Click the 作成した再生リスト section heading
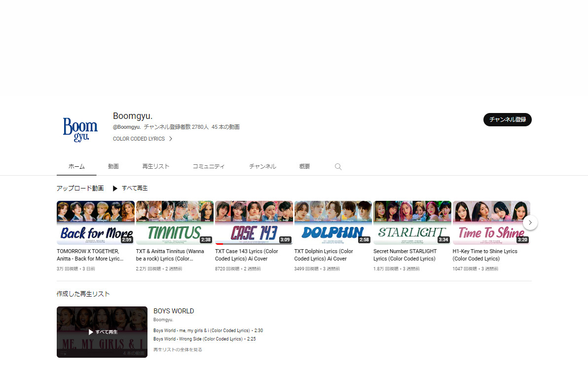The height and width of the screenshot is (376, 588). click(x=83, y=294)
